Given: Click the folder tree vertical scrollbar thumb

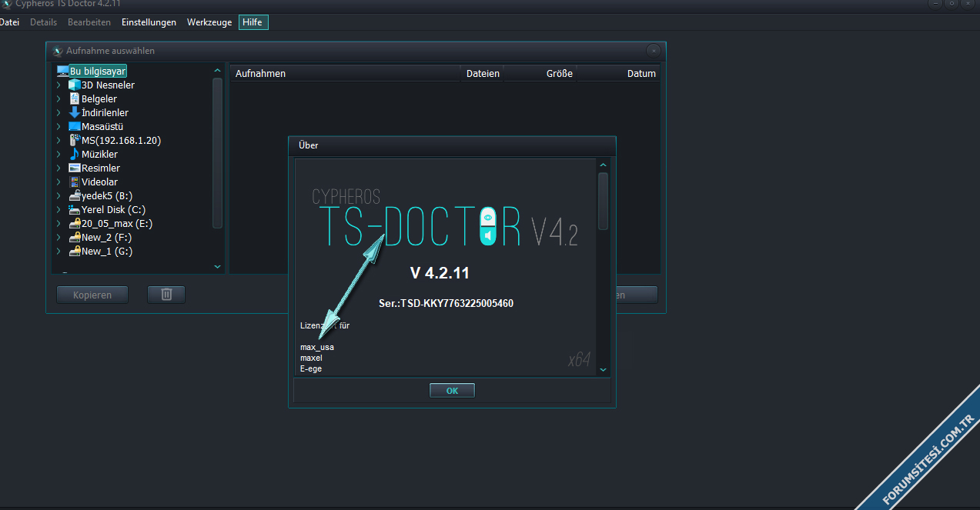Looking at the screenshot, I should (x=217, y=152).
